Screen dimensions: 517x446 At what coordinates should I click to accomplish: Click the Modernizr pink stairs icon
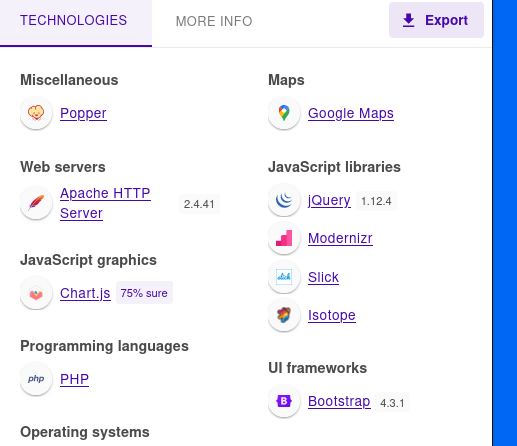click(x=284, y=238)
